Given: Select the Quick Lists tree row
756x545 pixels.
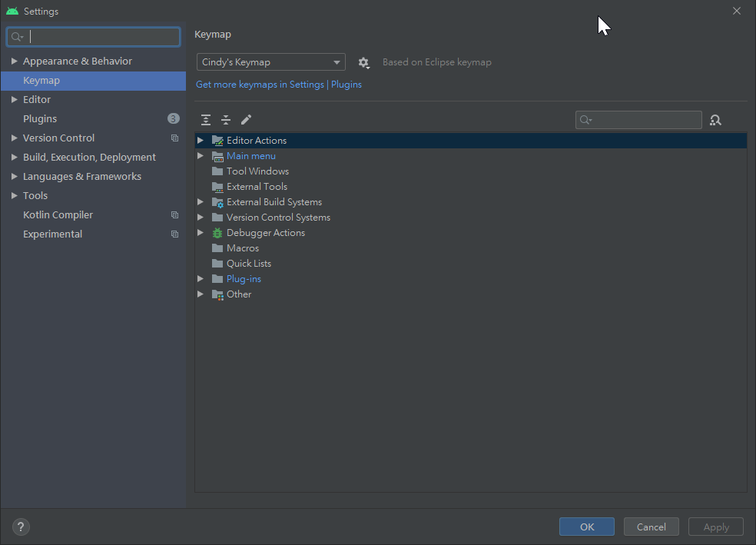Looking at the screenshot, I should click(x=471, y=264).
